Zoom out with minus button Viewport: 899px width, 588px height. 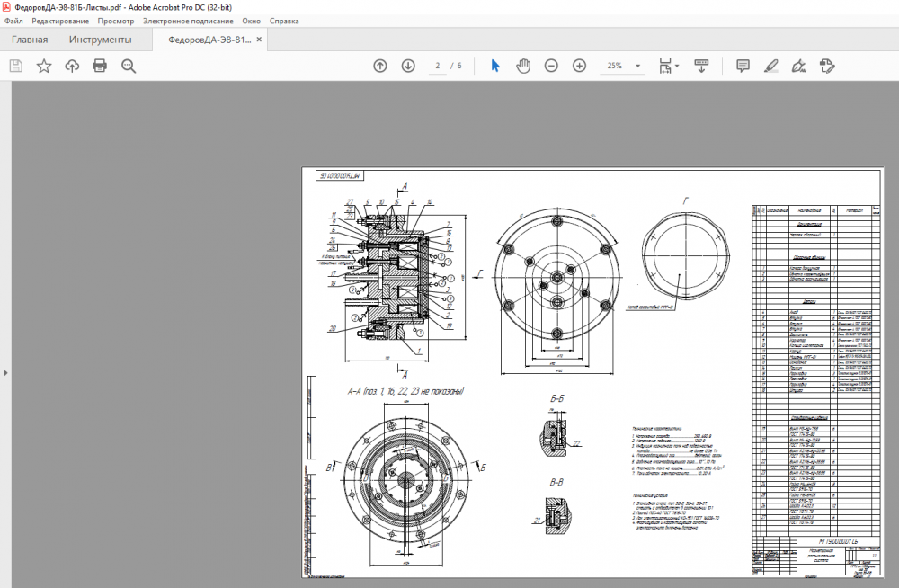point(551,66)
